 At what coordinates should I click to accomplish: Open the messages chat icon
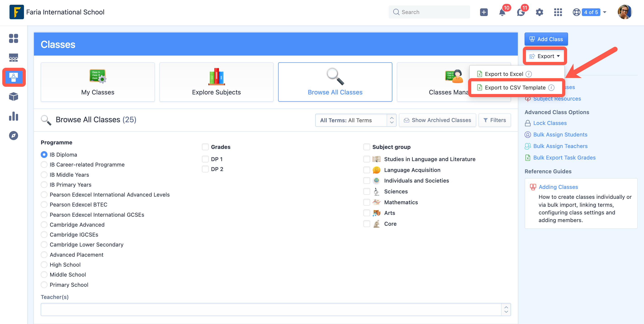pyautogui.click(x=521, y=12)
